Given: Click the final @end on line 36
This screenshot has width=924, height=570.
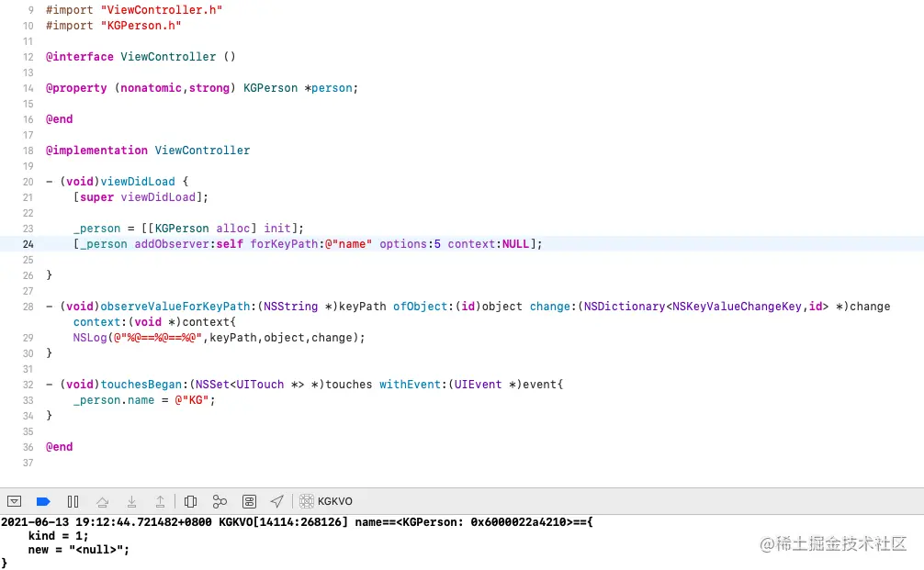Looking at the screenshot, I should 60,447.
